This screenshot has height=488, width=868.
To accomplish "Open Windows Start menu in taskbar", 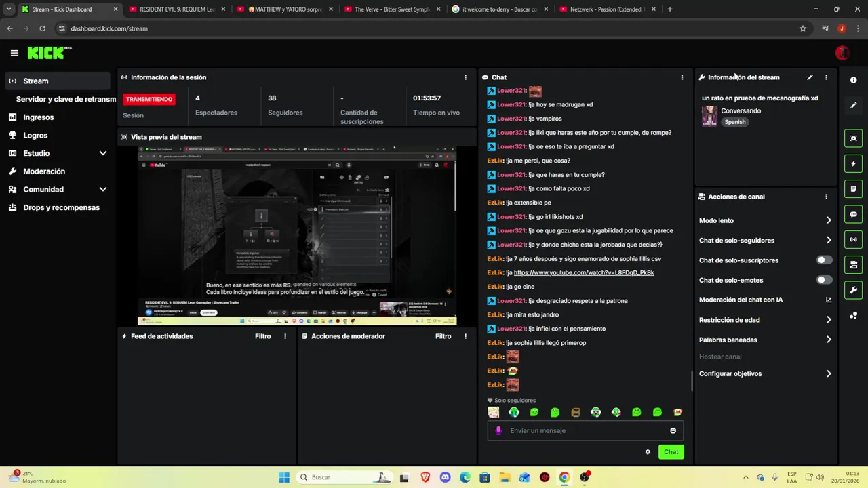I will (284, 477).
